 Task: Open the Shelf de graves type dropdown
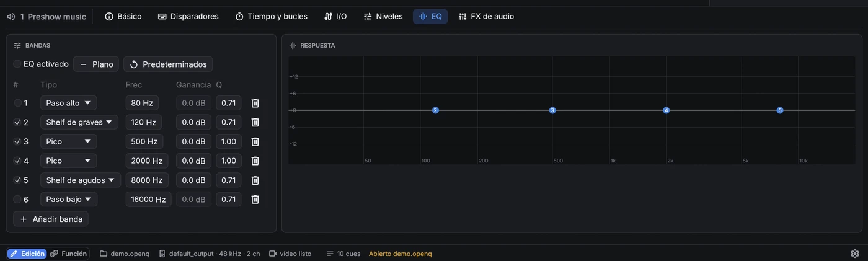pos(79,122)
